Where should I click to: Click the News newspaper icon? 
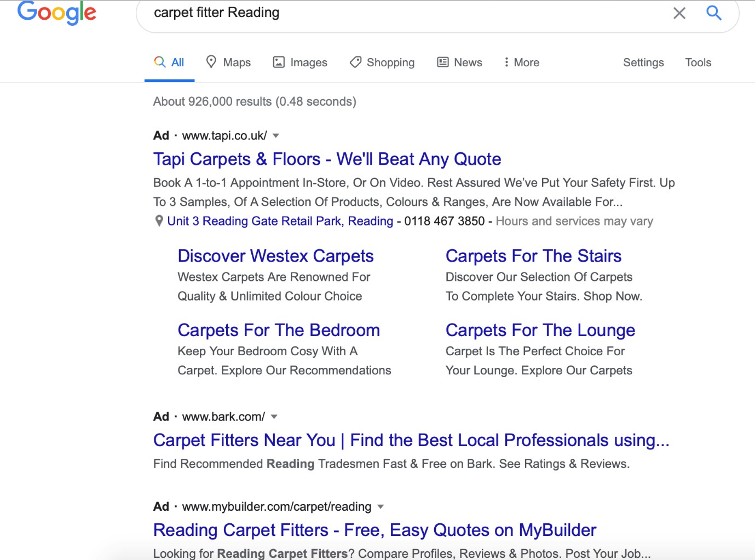(442, 62)
